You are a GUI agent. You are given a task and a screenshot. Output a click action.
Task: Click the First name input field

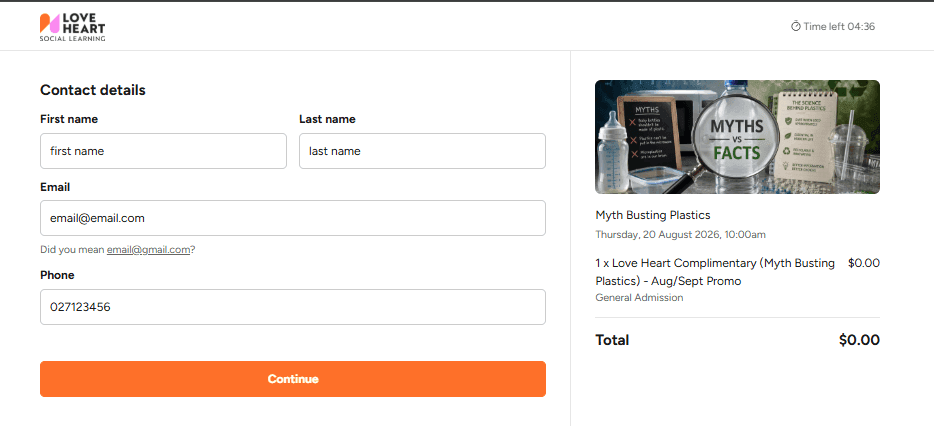[x=163, y=151]
